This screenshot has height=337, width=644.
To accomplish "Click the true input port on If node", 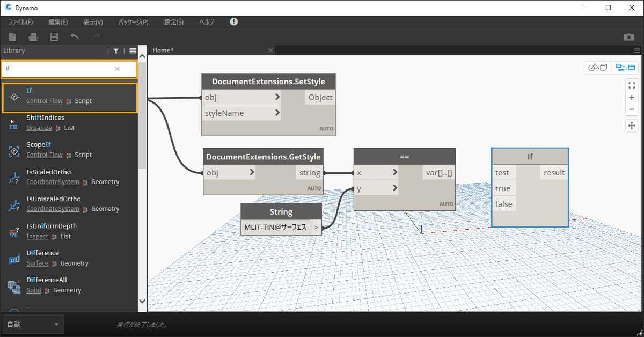I will (x=504, y=188).
